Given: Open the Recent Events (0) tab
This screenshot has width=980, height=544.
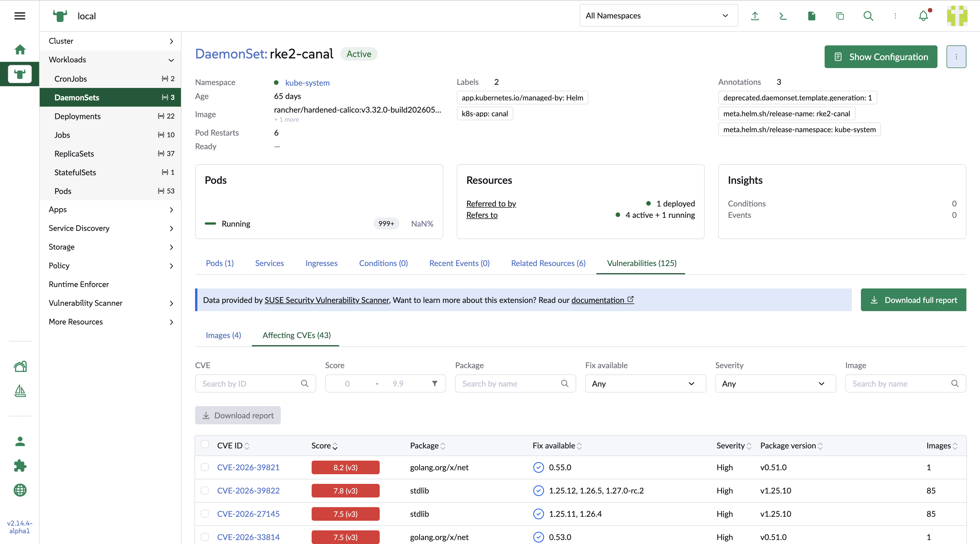Looking at the screenshot, I should (x=459, y=263).
